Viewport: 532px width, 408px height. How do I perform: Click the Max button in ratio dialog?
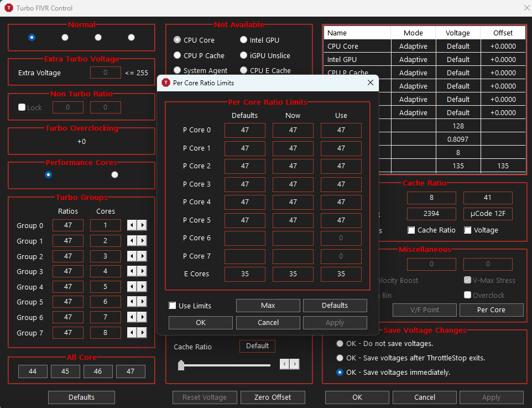point(268,306)
